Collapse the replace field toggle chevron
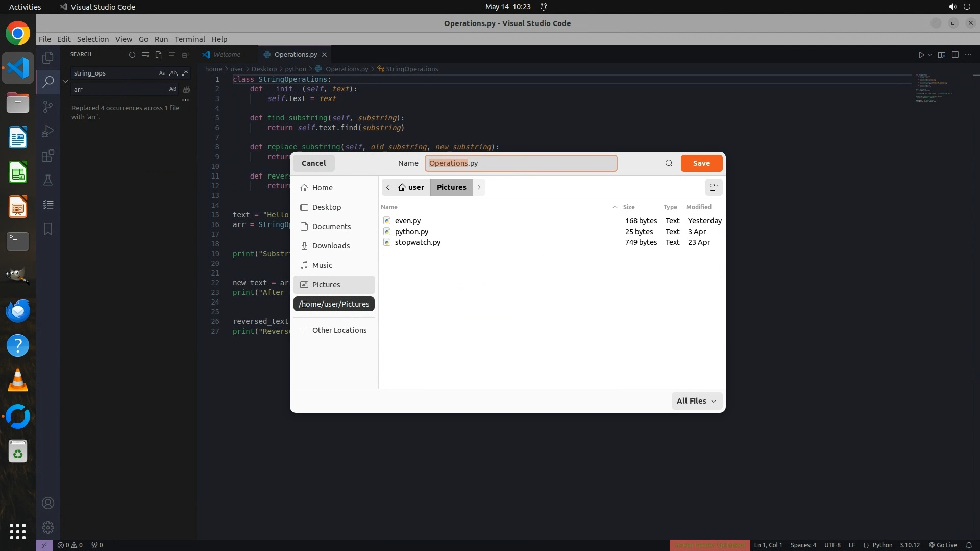Viewport: 980px width, 551px height. click(65, 81)
